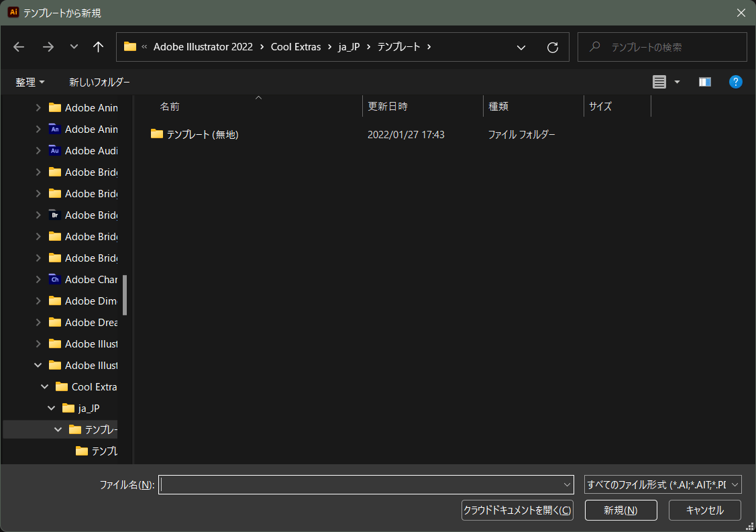
Task: Click the Adobe Illustrator 2022 breadcrumb
Action: tap(203, 47)
